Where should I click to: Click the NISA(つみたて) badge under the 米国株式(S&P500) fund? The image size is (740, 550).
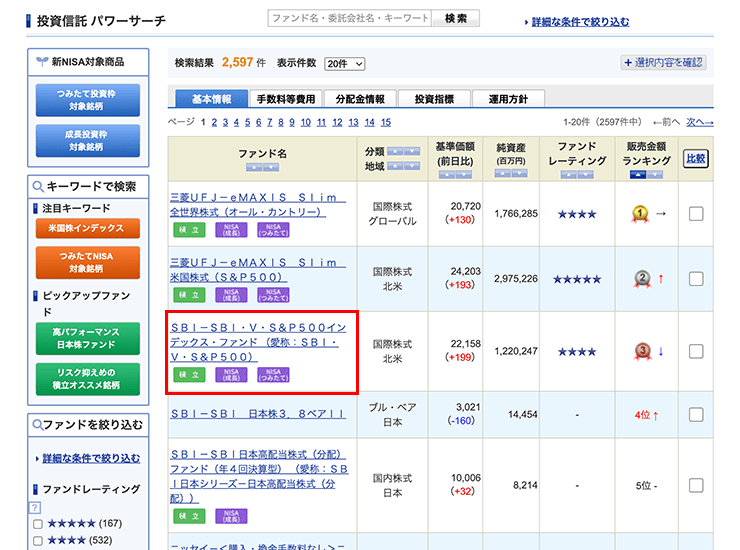[273, 295]
